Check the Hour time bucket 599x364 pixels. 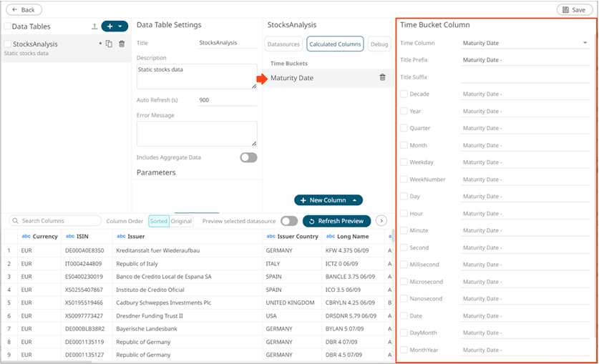pyautogui.click(x=404, y=213)
